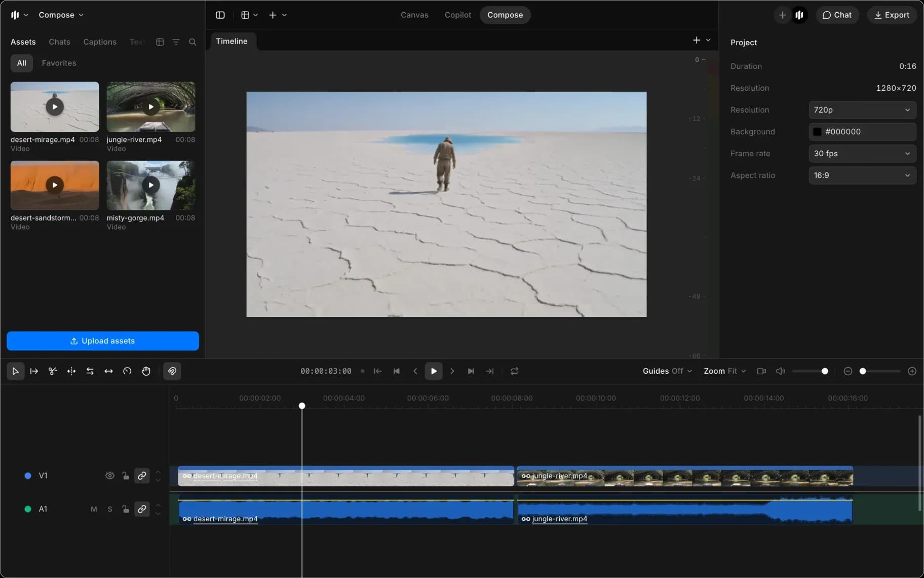Open the Resolution 720p dropdown

pos(862,110)
